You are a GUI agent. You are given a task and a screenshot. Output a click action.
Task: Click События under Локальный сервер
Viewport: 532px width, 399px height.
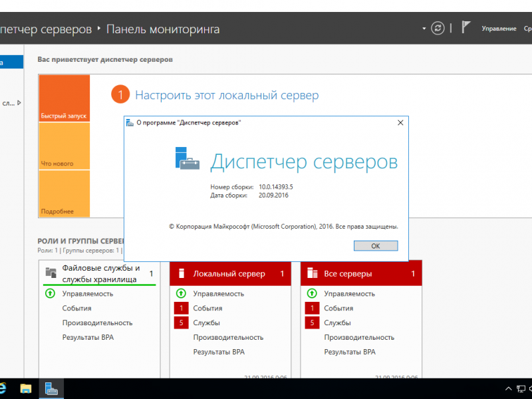point(207,309)
